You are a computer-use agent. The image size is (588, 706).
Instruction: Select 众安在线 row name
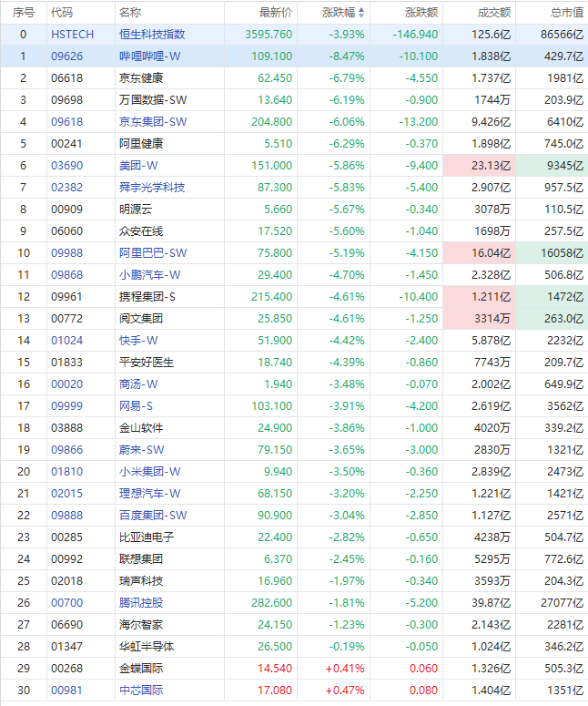[141, 231]
